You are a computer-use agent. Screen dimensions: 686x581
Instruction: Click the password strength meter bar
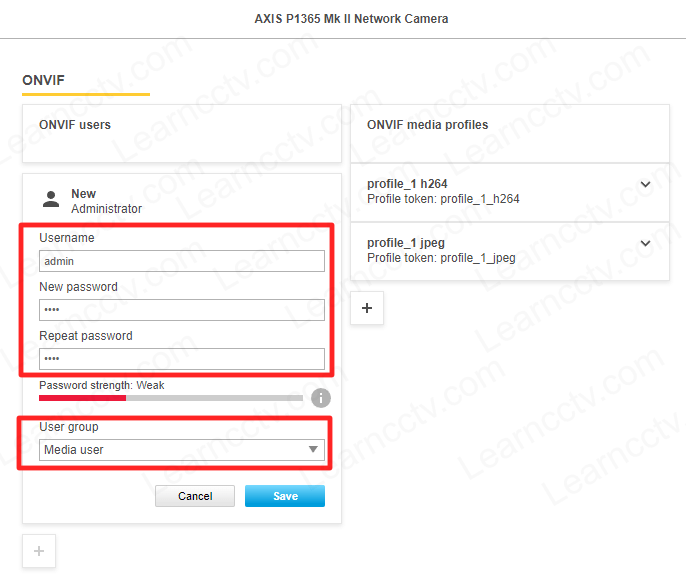point(170,398)
